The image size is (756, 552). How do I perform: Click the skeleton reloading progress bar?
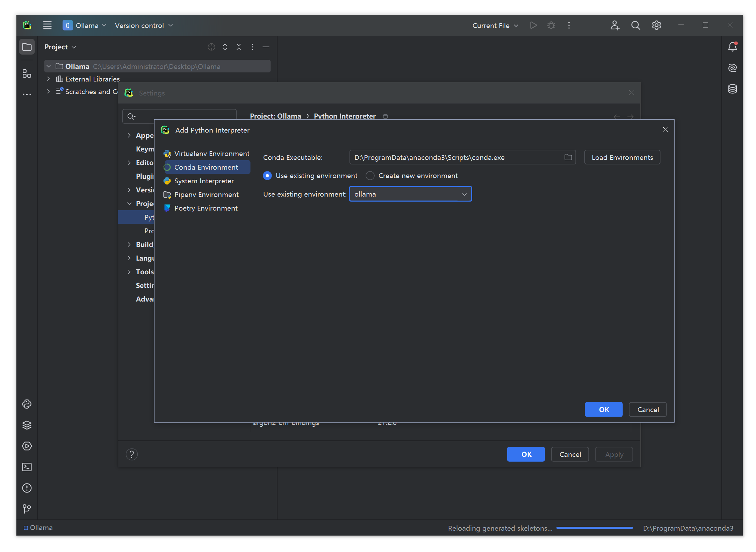[594, 528]
